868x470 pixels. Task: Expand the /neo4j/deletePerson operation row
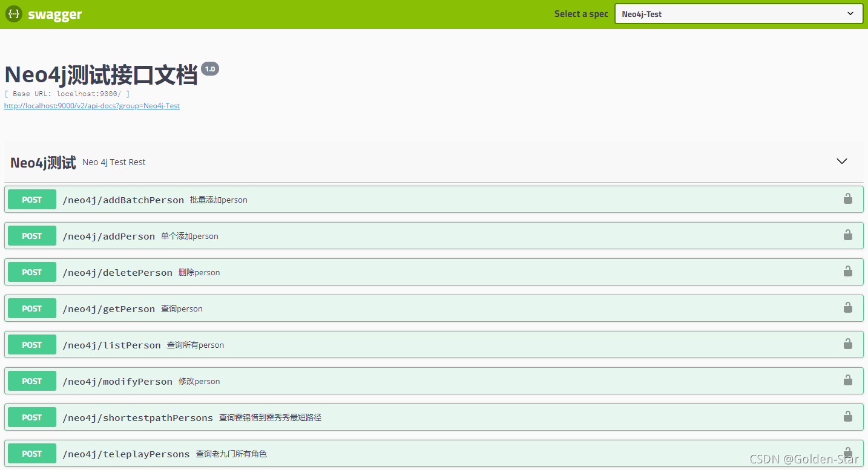[x=363, y=272]
